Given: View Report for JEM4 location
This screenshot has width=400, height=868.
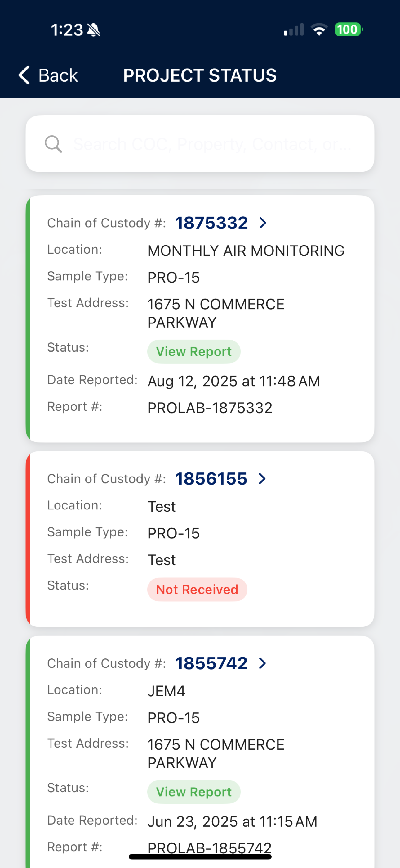Looking at the screenshot, I should pos(193,792).
